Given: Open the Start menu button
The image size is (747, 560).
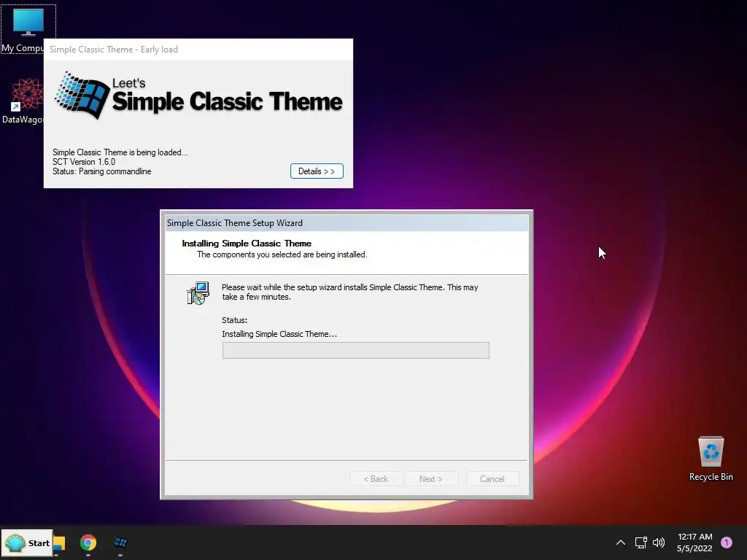Looking at the screenshot, I should point(27,542).
